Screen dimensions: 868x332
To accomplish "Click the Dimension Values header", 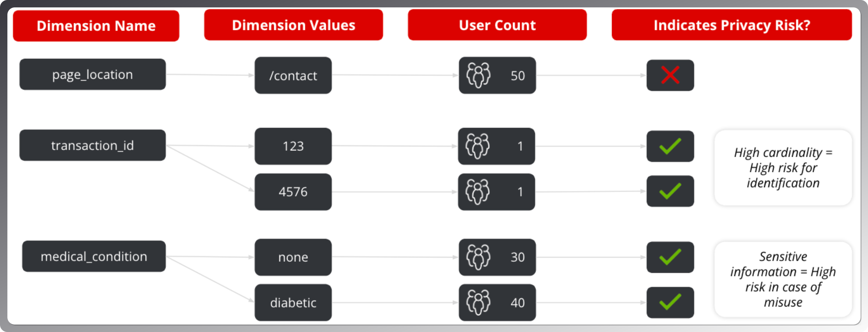I will click(x=293, y=25).
